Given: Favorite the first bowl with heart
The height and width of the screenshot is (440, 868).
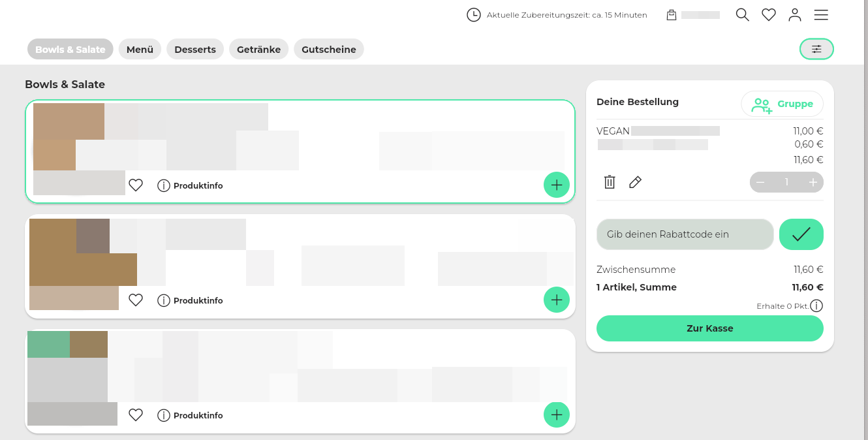Looking at the screenshot, I should click(136, 185).
